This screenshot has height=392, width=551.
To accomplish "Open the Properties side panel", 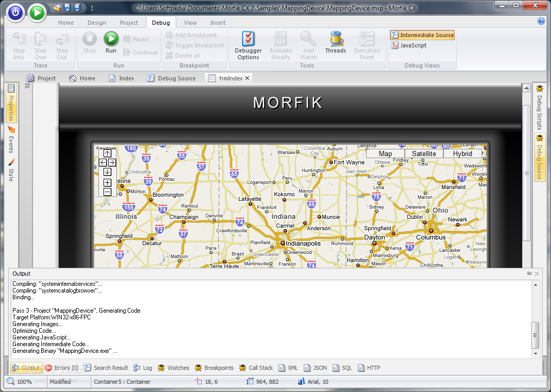I will (x=11, y=104).
